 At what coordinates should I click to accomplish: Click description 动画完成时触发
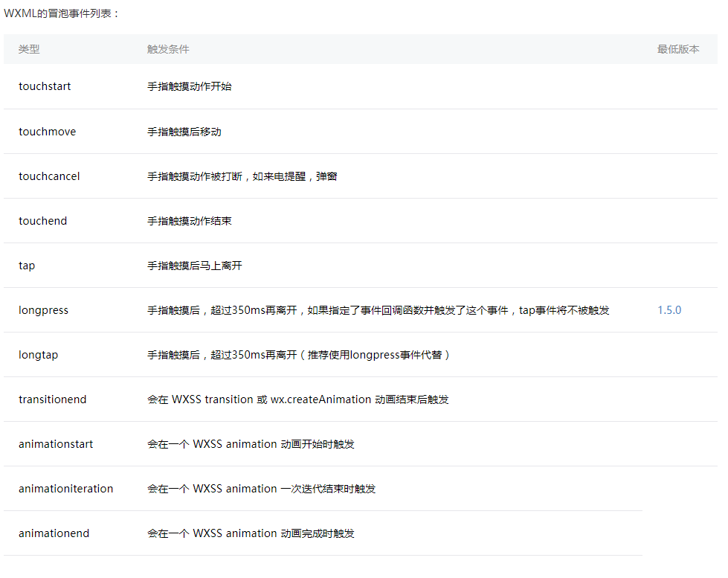pyautogui.click(x=251, y=533)
